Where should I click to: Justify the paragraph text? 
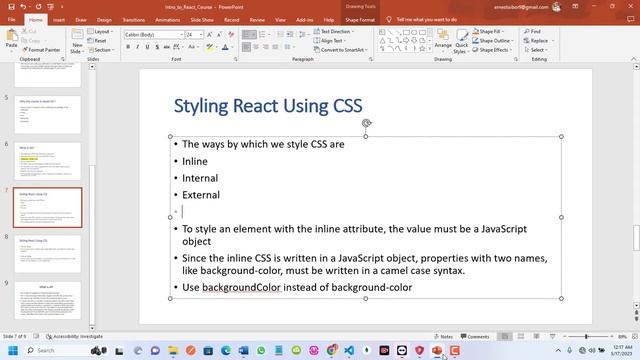pyautogui.click(x=276, y=47)
